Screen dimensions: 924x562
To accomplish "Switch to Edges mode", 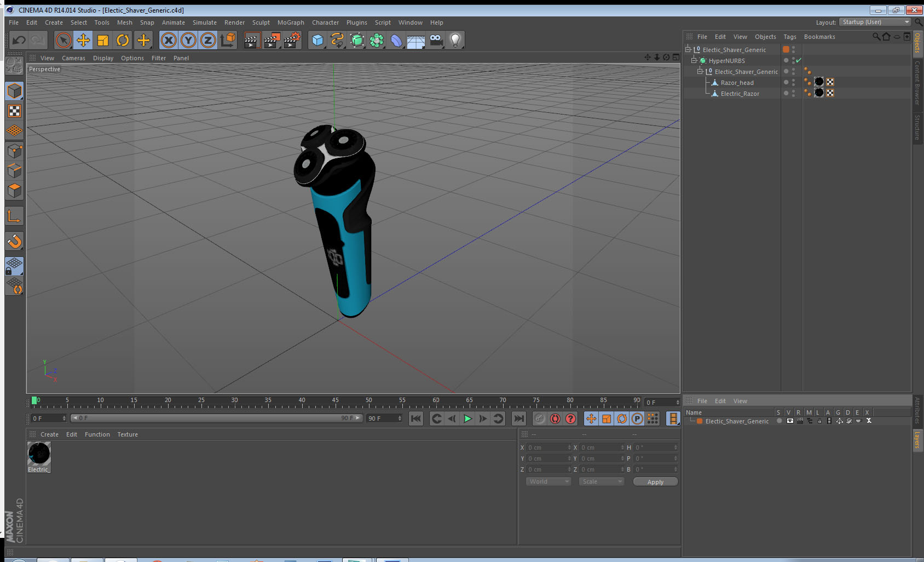I will pos(14,170).
